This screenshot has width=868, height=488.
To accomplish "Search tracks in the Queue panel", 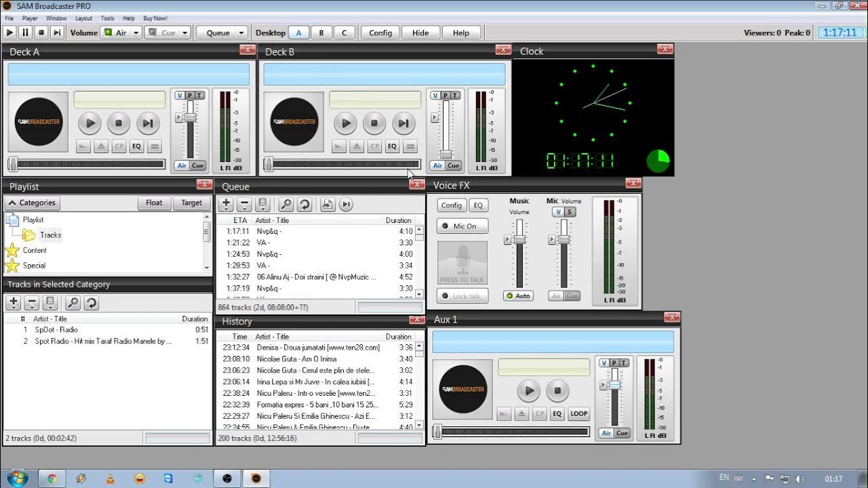I will 286,204.
